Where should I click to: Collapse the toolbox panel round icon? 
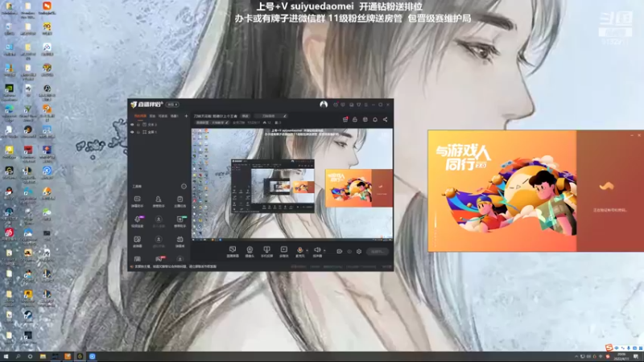point(184,187)
